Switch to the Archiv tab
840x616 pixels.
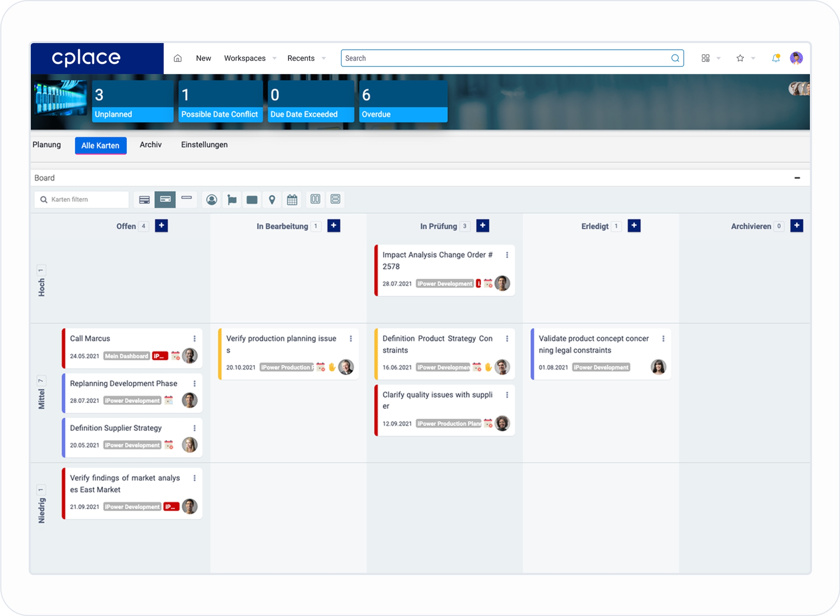[150, 145]
